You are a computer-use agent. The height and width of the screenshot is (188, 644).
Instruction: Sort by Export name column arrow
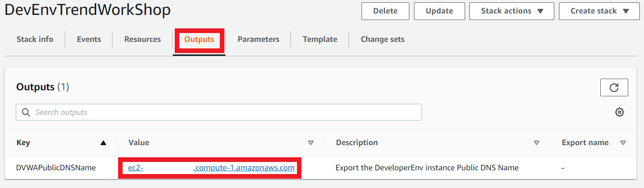pos(623,143)
